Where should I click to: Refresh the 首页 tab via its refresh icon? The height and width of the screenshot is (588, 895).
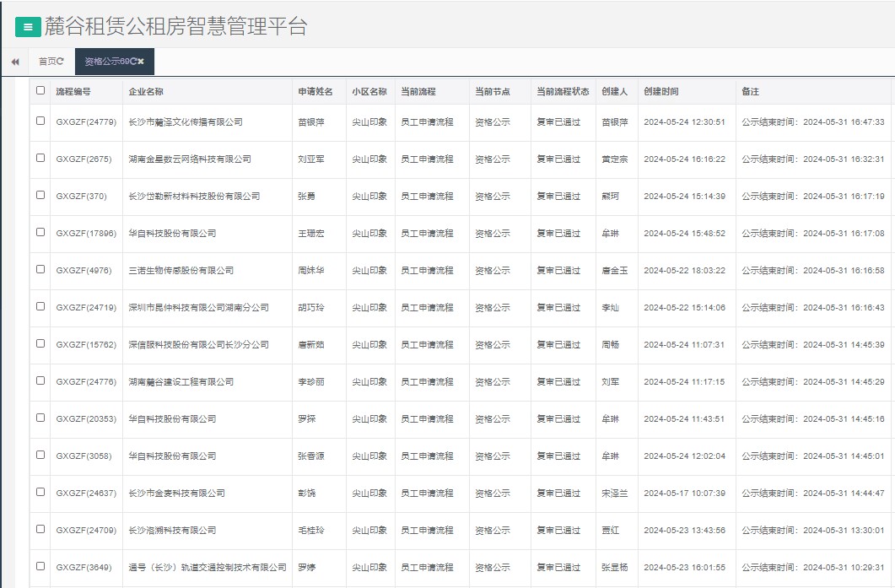[x=61, y=61]
